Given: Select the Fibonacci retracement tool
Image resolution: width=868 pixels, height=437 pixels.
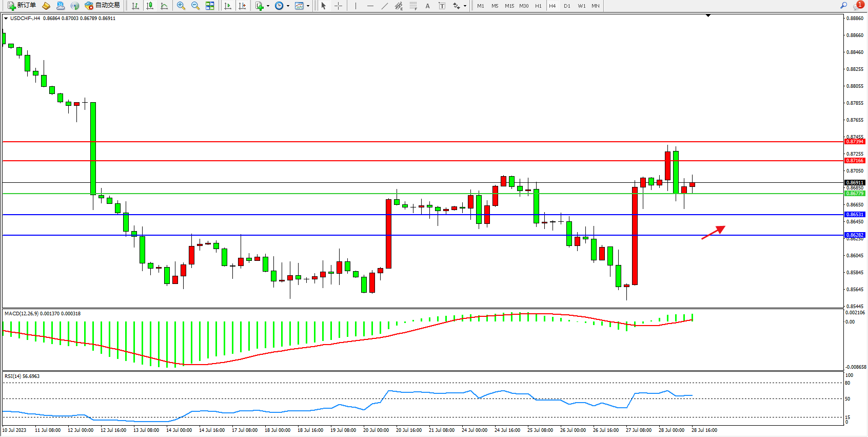Looking at the screenshot, I should [x=413, y=6].
